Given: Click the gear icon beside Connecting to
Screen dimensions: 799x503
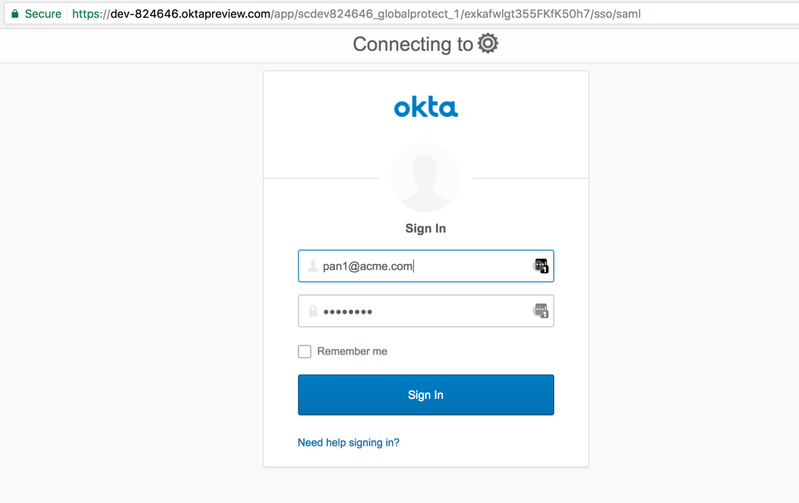Looking at the screenshot, I should (x=488, y=44).
